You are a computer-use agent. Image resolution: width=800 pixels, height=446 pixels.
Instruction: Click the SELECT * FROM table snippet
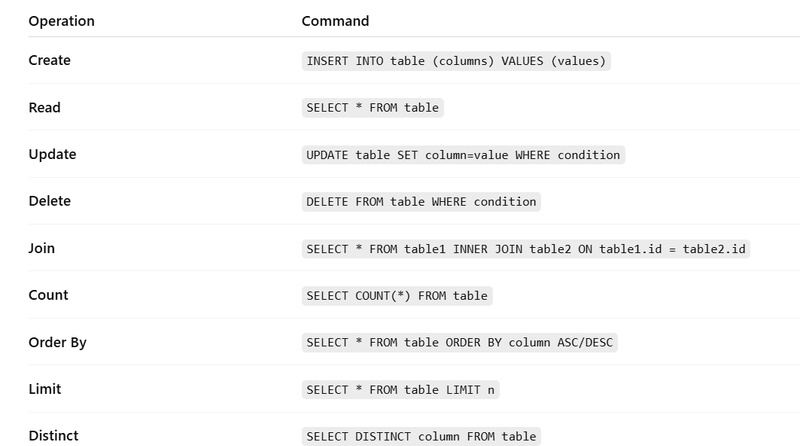coord(372,108)
